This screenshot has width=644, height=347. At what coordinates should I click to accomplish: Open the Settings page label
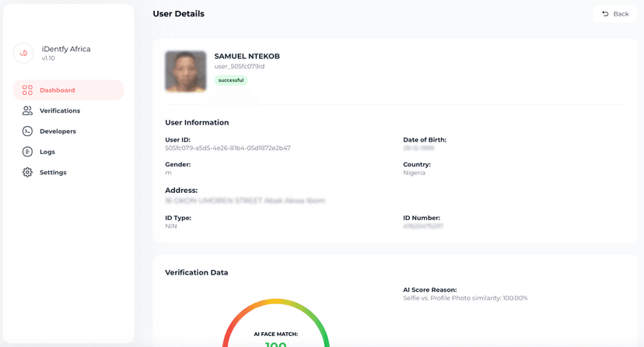point(53,172)
